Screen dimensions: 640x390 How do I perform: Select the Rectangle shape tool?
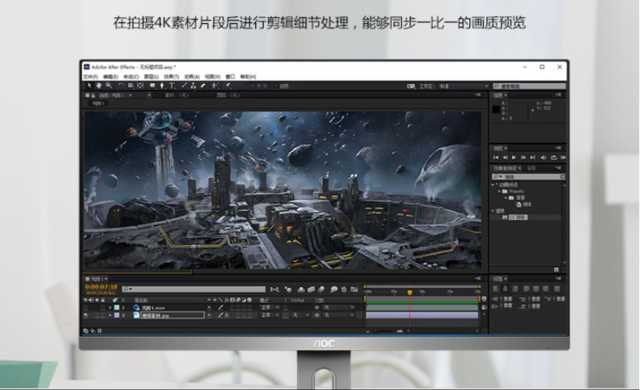pos(152,86)
